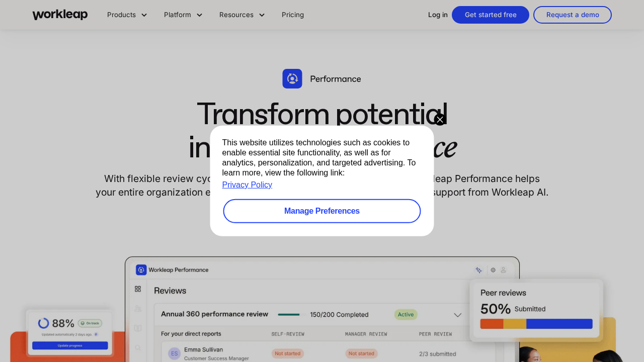Collapse the Annual 360 performance review chevron
This screenshot has width=644, height=362.
pos(457,315)
